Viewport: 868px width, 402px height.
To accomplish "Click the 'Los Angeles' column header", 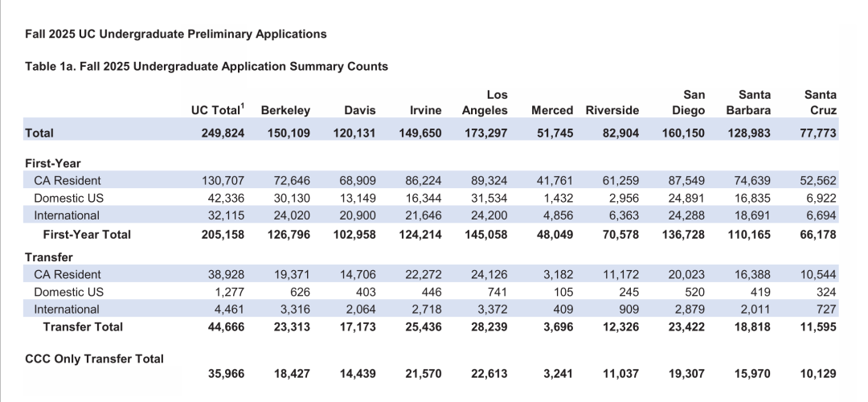I will (485, 102).
